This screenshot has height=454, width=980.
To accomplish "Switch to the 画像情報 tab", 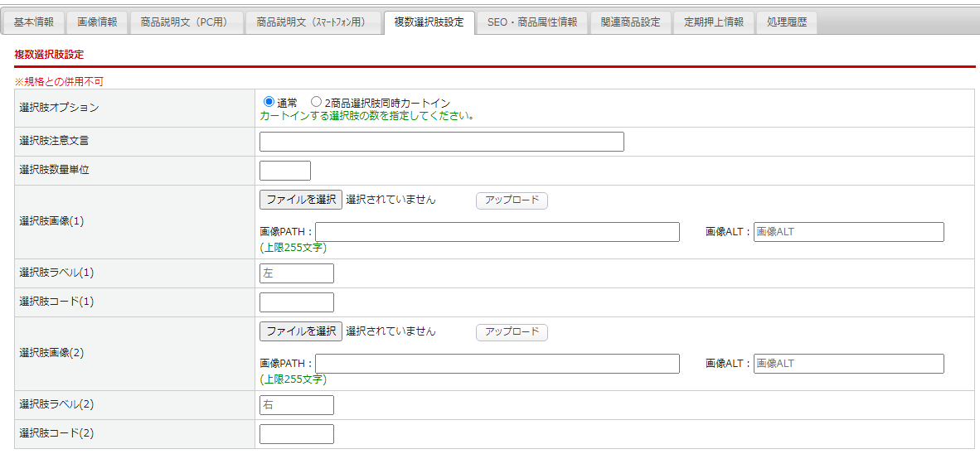I will 97,22.
